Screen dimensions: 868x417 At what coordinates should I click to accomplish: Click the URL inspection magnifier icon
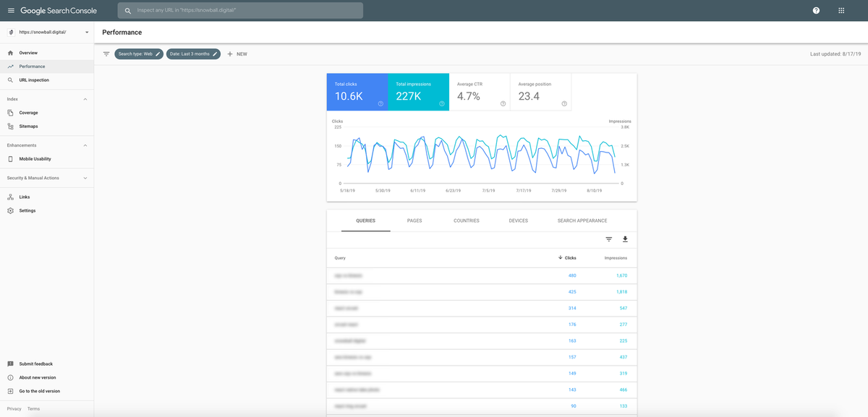(x=10, y=80)
